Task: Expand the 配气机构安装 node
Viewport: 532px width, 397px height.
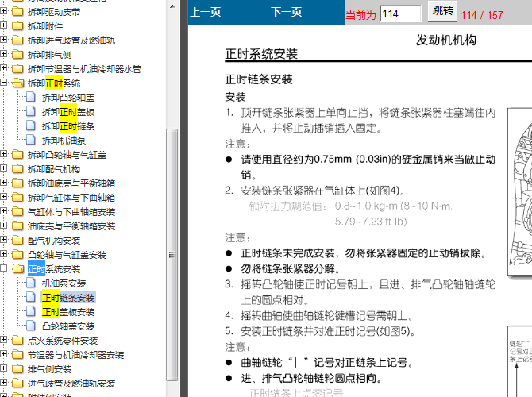Action: (3, 239)
